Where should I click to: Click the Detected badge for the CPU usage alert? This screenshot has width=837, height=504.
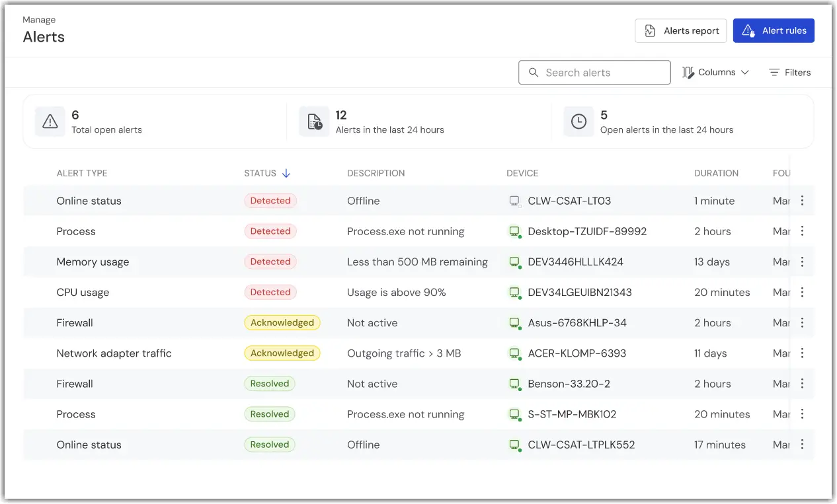coord(270,292)
